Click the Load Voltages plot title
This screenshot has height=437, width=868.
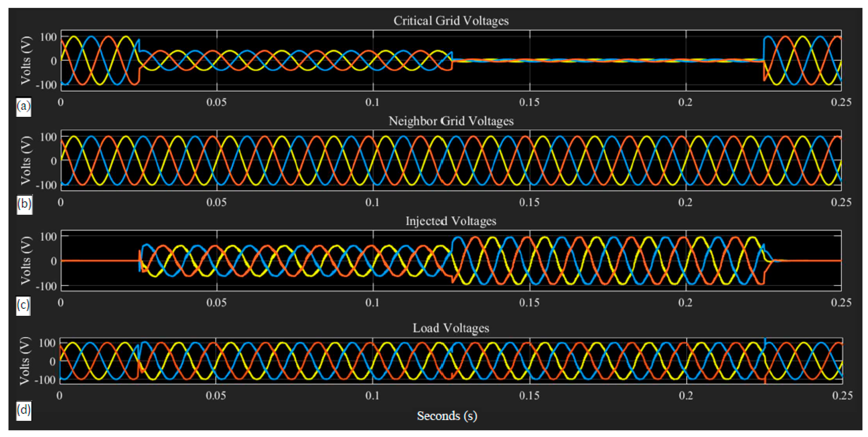(451, 328)
